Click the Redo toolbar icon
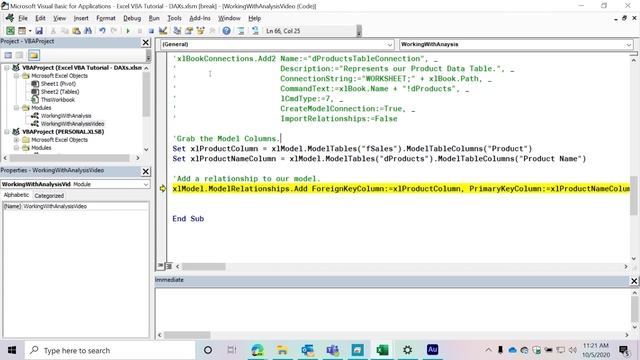The height and width of the screenshot is (360, 640). click(x=114, y=31)
